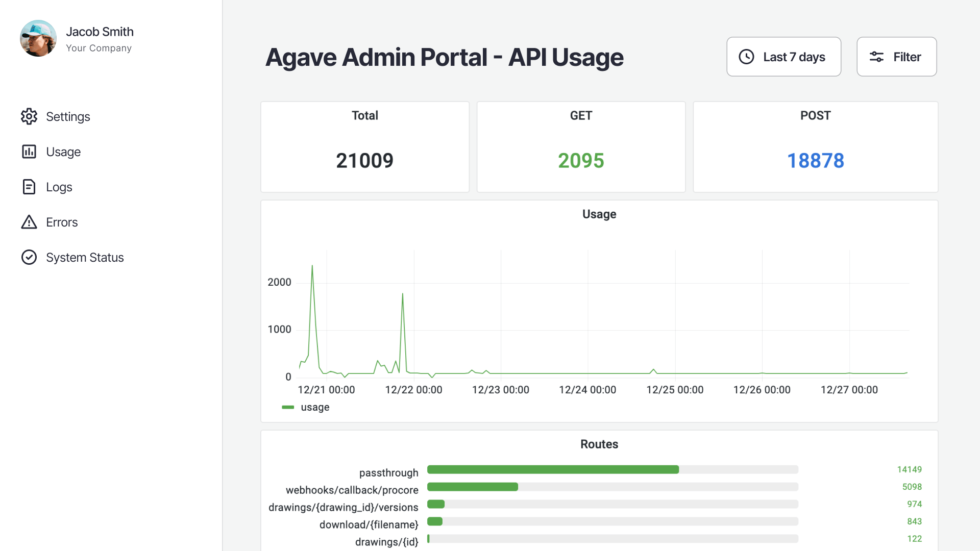
Task: Click the GET card heading
Action: pyautogui.click(x=581, y=116)
